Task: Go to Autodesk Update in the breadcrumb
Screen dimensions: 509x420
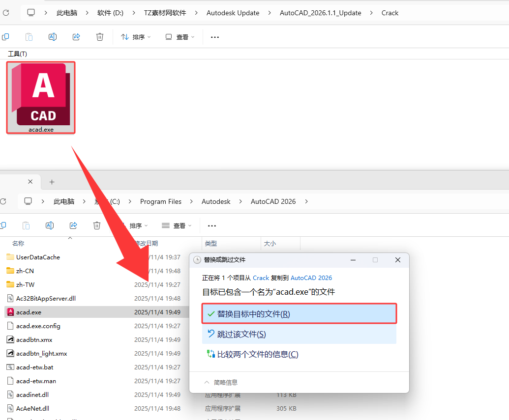Action: (233, 13)
